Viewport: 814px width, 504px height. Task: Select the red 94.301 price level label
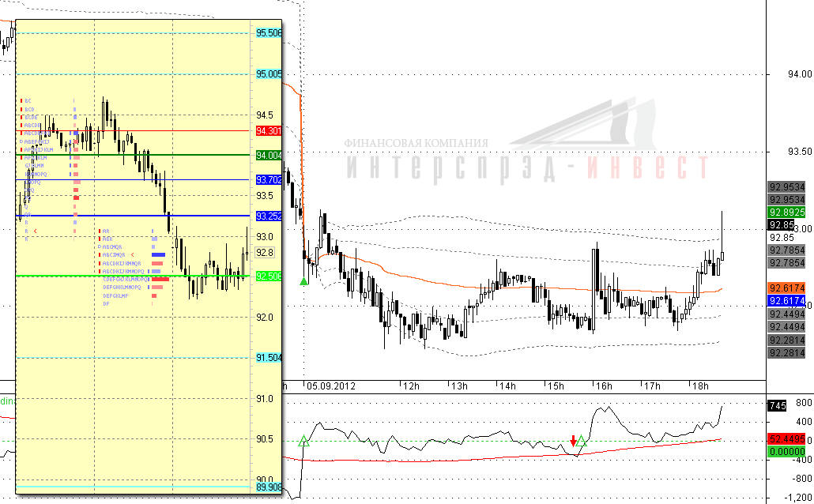click(269, 131)
